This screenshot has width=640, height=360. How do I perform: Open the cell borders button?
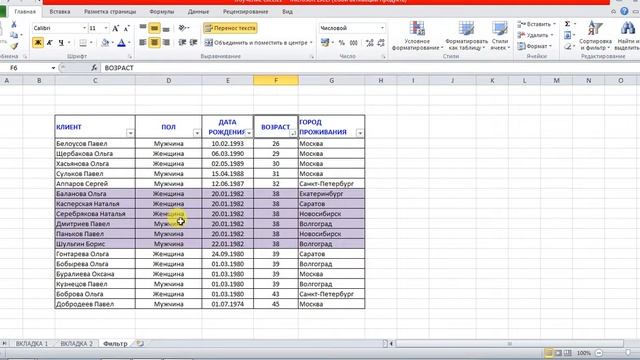(x=83, y=42)
